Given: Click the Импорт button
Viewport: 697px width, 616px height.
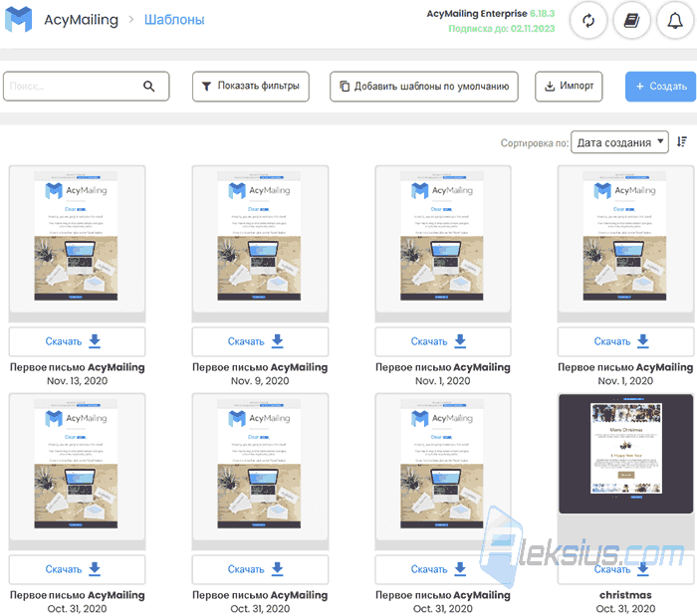Looking at the screenshot, I should [x=569, y=87].
